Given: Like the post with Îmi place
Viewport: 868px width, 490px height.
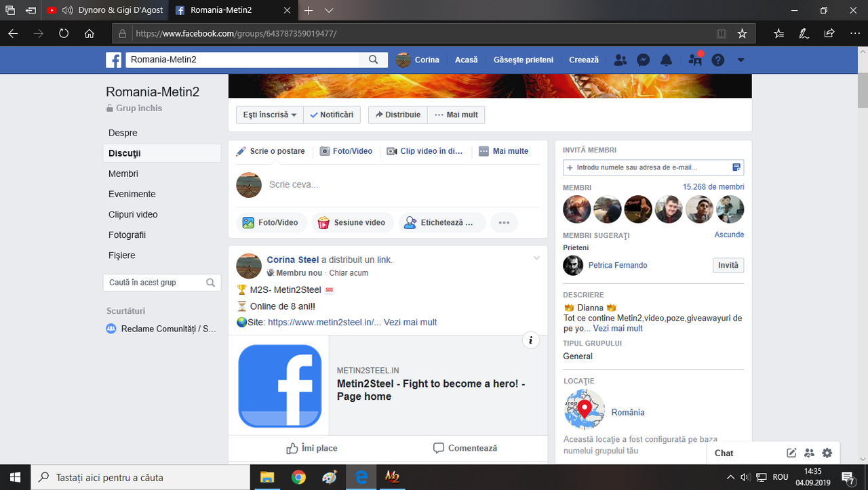Looking at the screenshot, I should (311, 448).
